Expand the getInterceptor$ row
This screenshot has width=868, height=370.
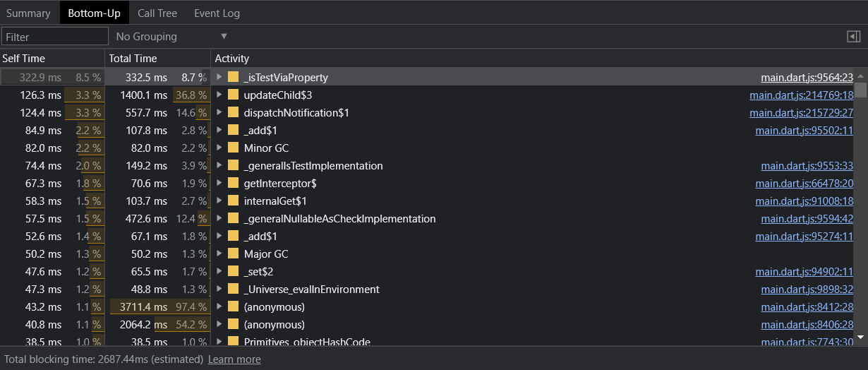[x=219, y=183]
